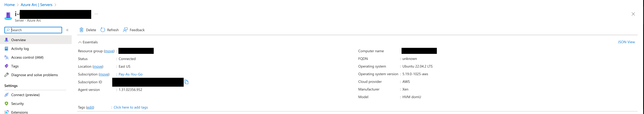The width and height of the screenshot is (644, 114).
Task: Navigate to Home via the breadcrumb
Action: [9, 5]
